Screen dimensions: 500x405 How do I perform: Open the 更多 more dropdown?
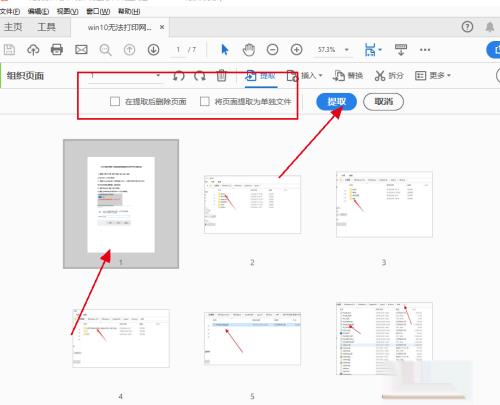click(433, 76)
